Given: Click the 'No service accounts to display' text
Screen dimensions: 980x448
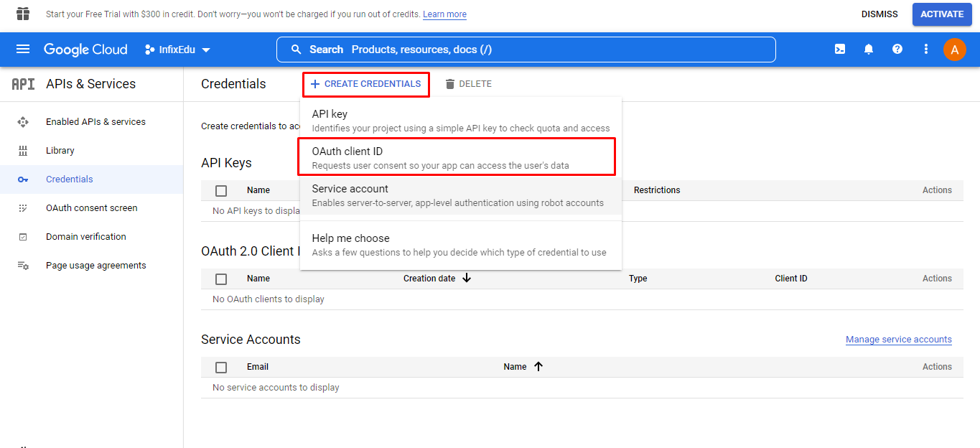Looking at the screenshot, I should click(x=276, y=388).
